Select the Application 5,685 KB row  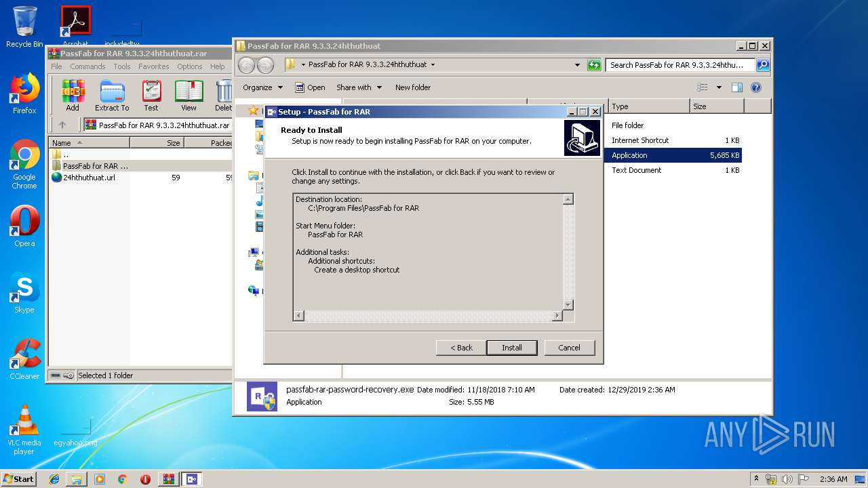pyautogui.click(x=674, y=155)
